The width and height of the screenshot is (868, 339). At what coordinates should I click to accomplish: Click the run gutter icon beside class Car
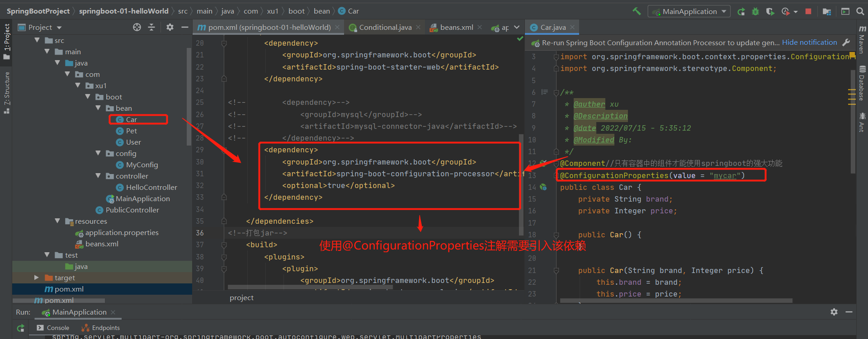pos(543,187)
